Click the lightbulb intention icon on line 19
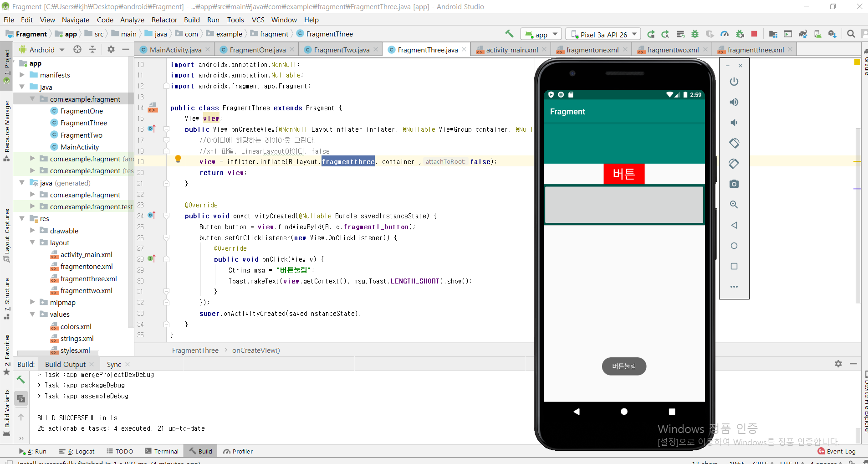The image size is (868, 464). [178, 159]
